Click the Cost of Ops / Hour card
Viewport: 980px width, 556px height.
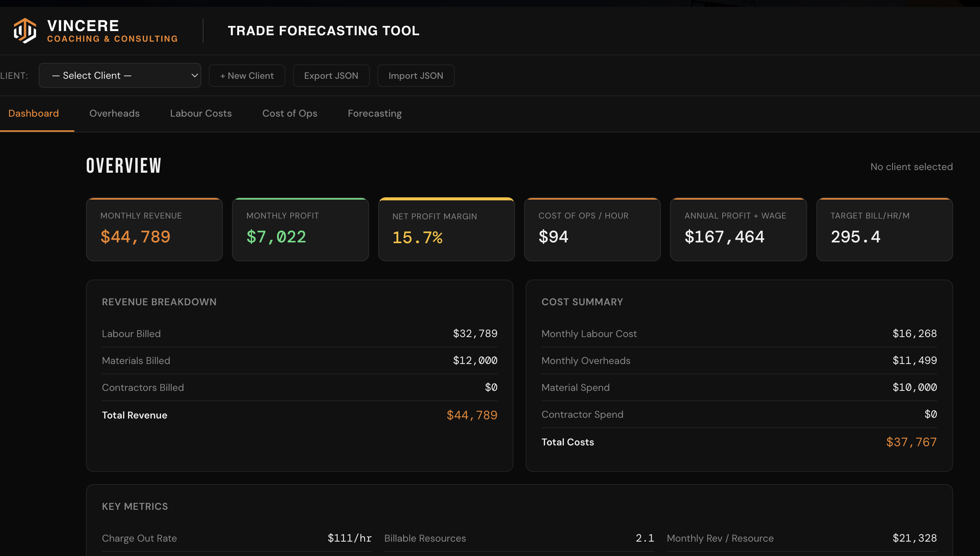click(x=592, y=230)
